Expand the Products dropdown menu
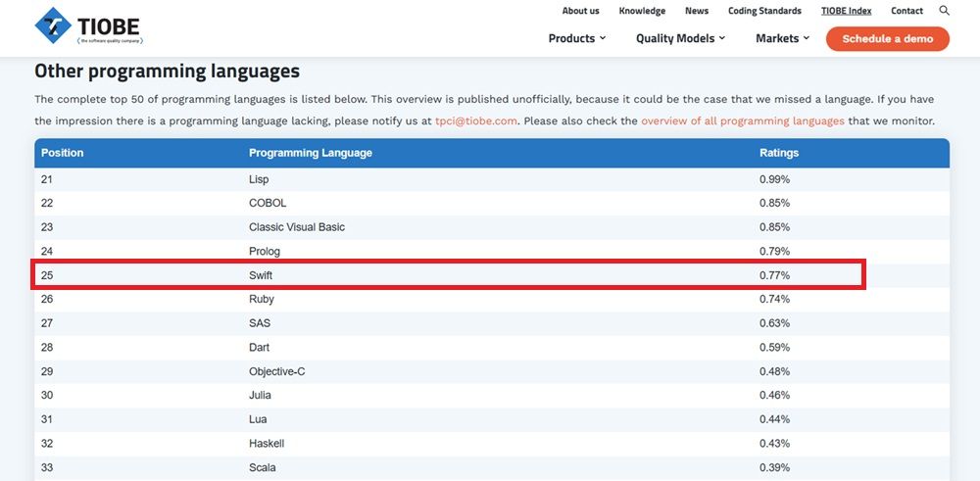 pos(576,38)
